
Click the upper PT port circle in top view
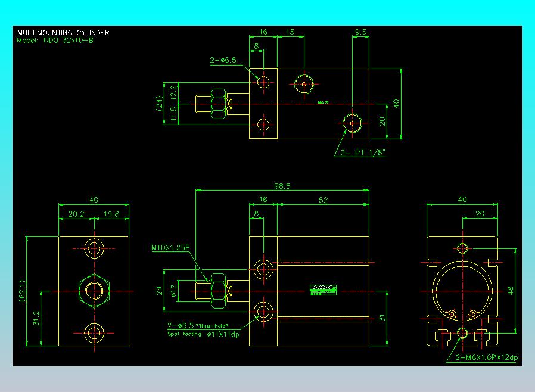click(x=304, y=84)
